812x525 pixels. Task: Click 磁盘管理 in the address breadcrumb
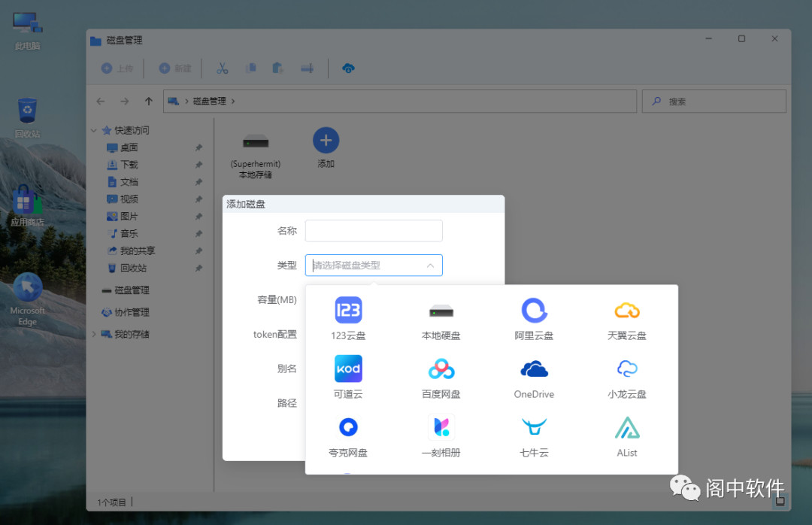pos(209,101)
